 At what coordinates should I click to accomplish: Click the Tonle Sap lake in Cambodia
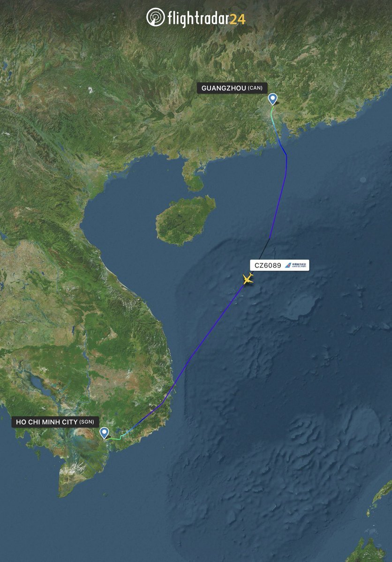coord(36,383)
